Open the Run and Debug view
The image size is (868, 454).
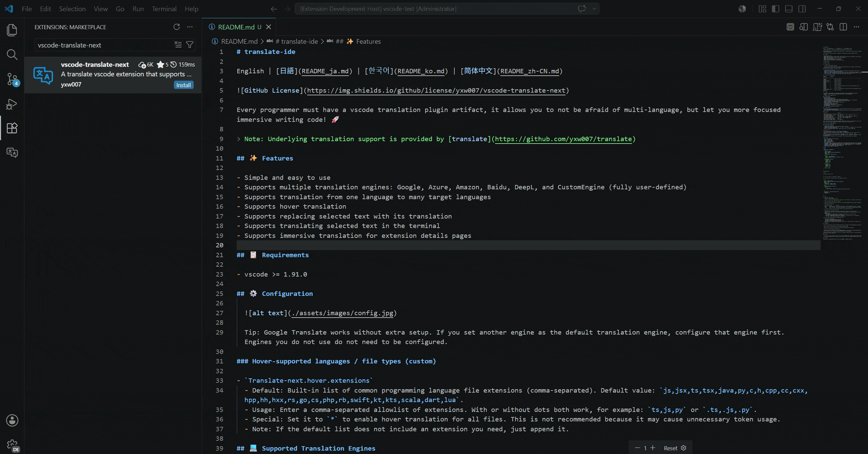click(12, 104)
